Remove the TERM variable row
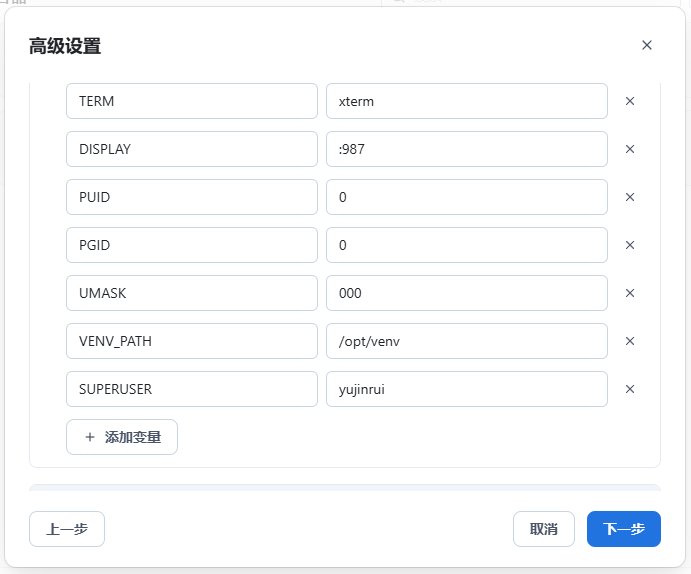 tap(630, 101)
